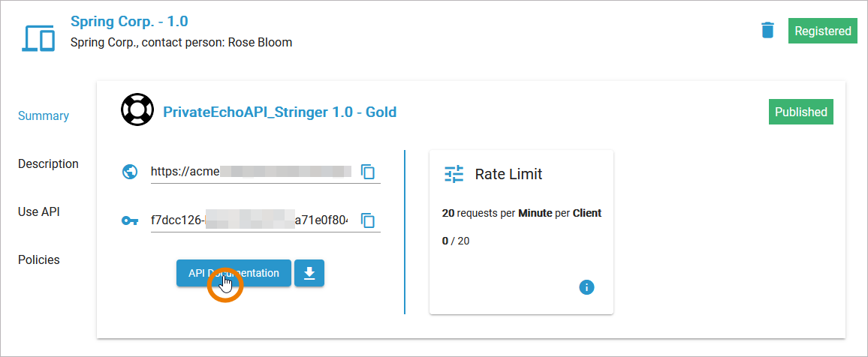Click the API key text field
The width and height of the screenshot is (868, 357).
[249, 220]
